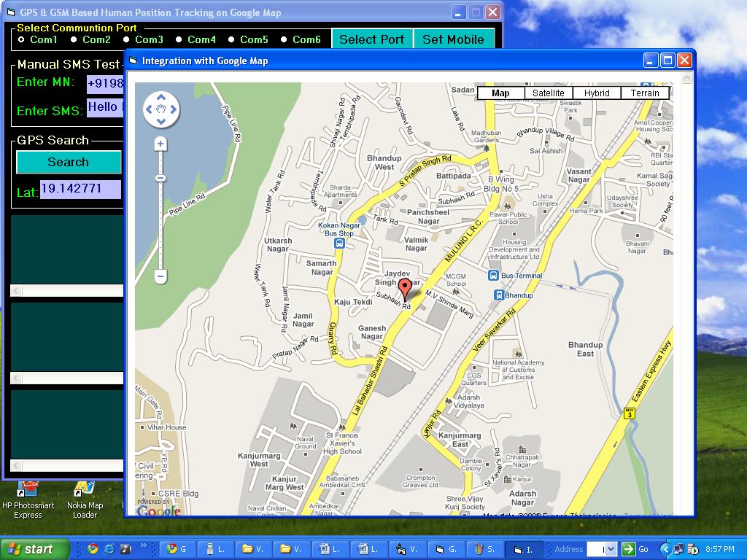The width and height of the screenshot is (747, 560).
Task: Click the Select Port button
Action: tap(371, 39)
